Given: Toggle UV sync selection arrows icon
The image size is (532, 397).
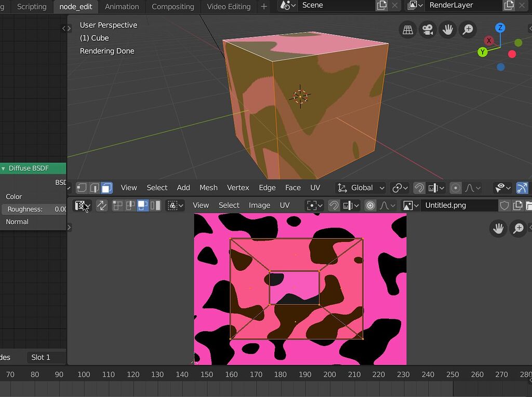Looking at the screenshot, I should tap(101, 206).
